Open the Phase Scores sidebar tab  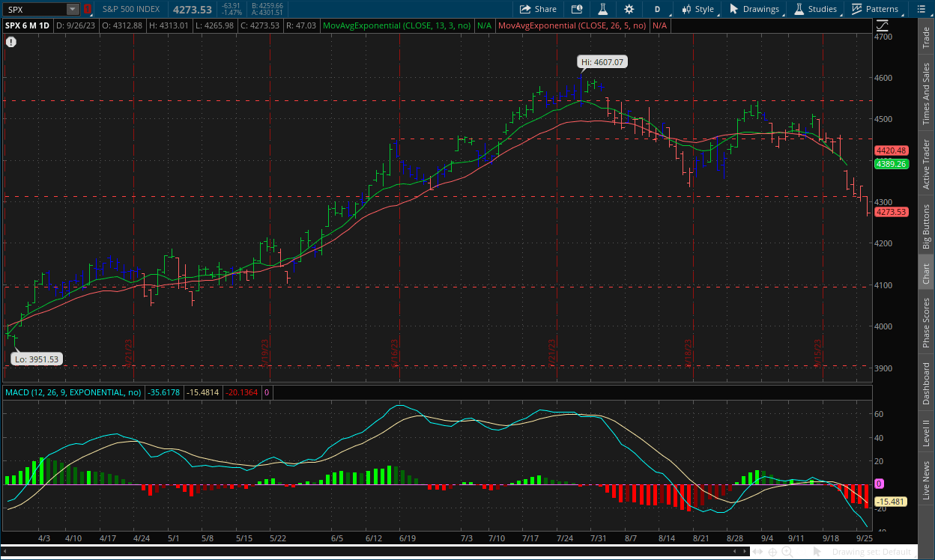(x=927, y=323)
